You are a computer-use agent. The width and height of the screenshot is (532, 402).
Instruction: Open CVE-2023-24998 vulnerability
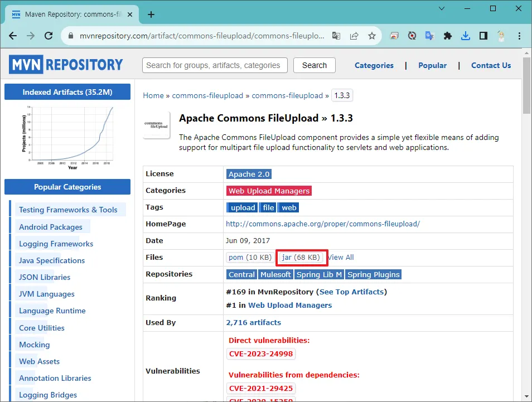[x=260, y=354]
